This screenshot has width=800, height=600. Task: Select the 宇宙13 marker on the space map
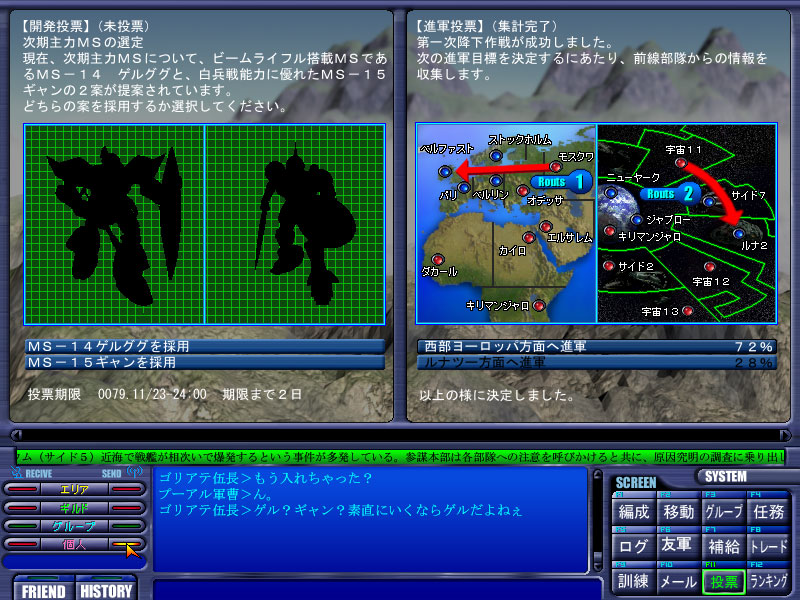click(687, 310)
